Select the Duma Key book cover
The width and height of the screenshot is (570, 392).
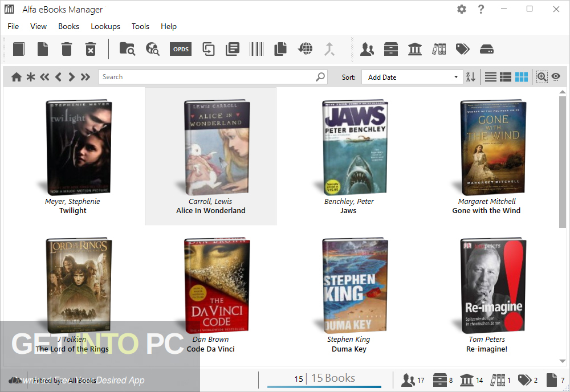(355, 286)
